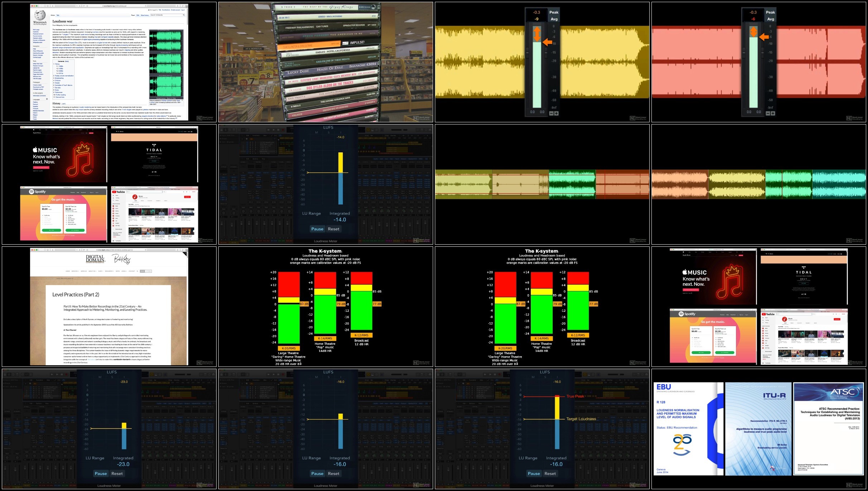Click show-tabs icon in Digital Domain Safari window
This screenshot has height=491, width=868.
(183, 250)
